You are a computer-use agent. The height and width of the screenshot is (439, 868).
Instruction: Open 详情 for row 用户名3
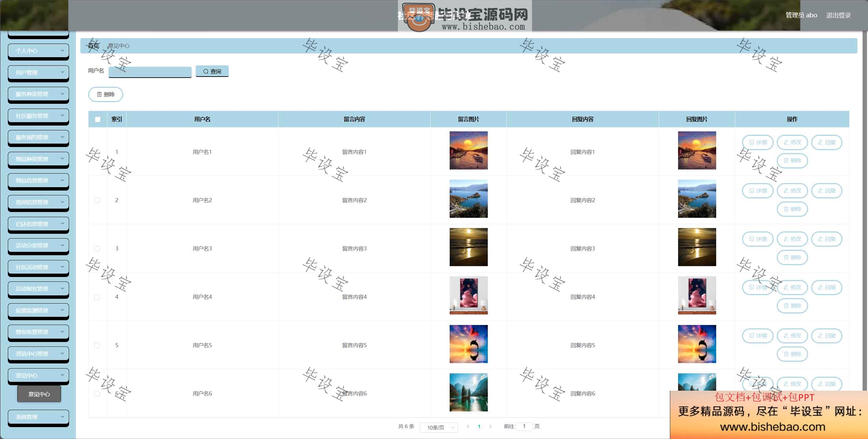tap(758, 239)
